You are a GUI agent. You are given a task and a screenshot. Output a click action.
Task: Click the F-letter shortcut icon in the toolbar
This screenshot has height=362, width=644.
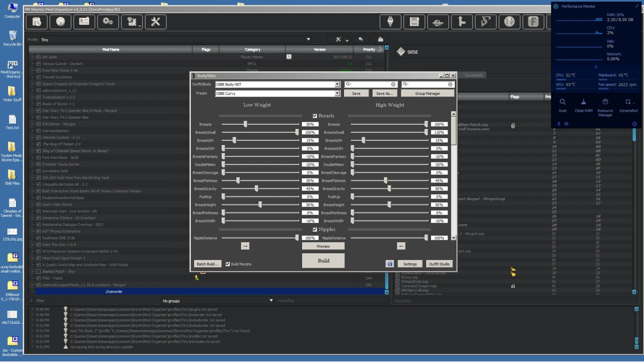[533, 22]
